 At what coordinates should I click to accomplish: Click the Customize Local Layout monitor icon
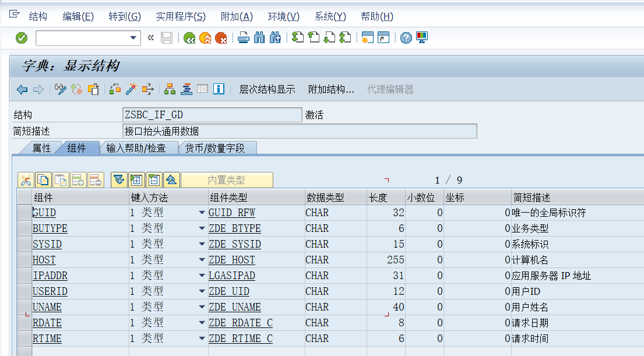422,38
